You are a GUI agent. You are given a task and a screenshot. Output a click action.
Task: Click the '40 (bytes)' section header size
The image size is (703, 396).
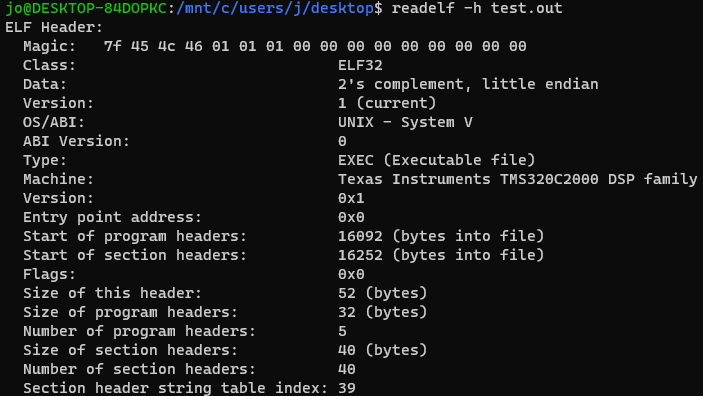point(382,350)
